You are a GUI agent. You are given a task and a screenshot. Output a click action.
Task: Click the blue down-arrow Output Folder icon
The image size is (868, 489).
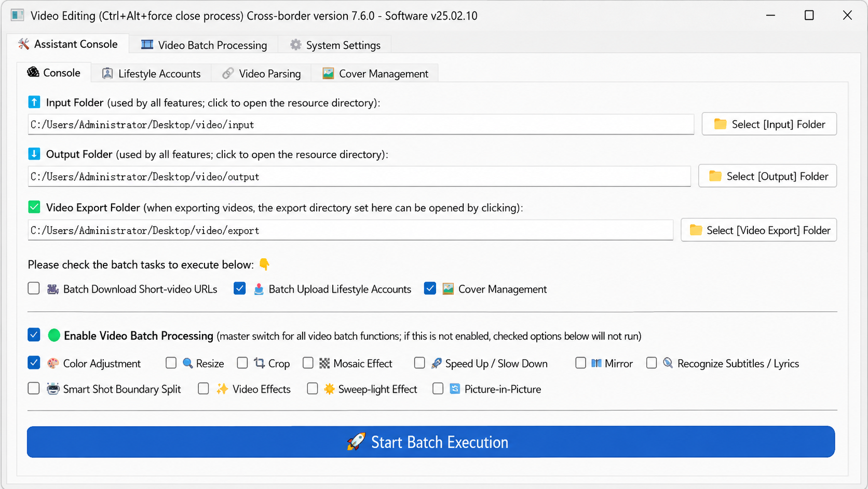(34, 154)
